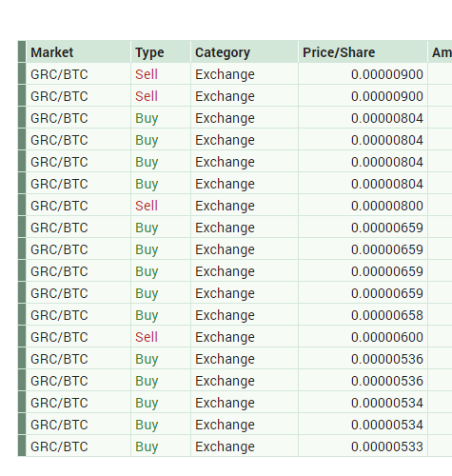Click Exchange category in the 0.00000600 row
This screenshot has width=452, height=476.
[225, 337]
